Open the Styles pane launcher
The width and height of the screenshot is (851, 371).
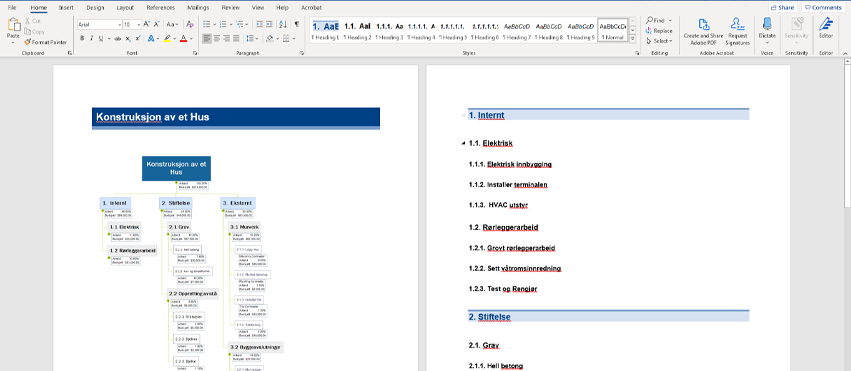click(x=637, y=53)
